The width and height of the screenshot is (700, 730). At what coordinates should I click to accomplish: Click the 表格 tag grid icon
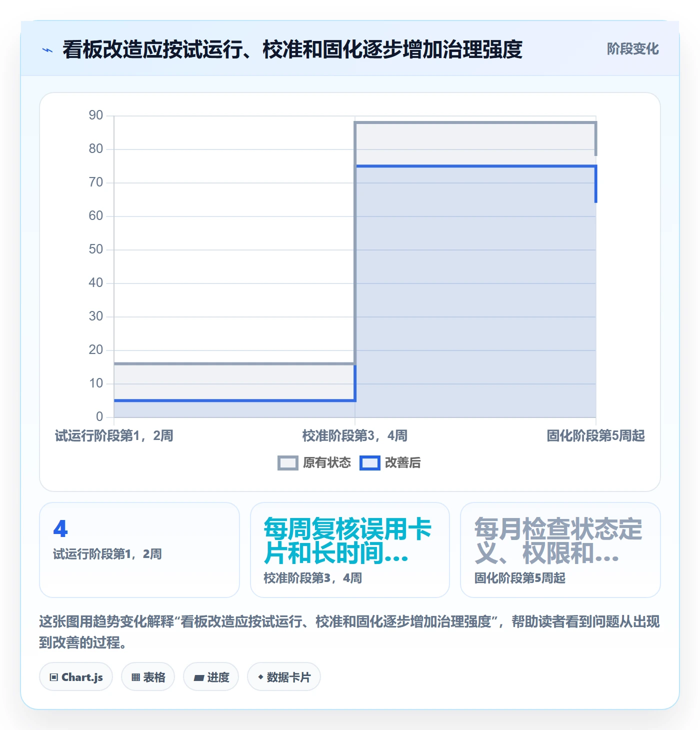[135, 677]
